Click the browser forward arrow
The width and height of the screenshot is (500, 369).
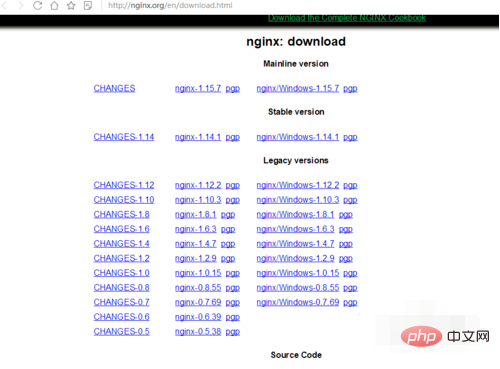[21, 5]
